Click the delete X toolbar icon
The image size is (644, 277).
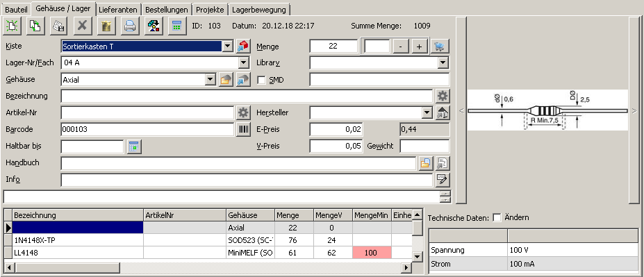tap(83, 26)
